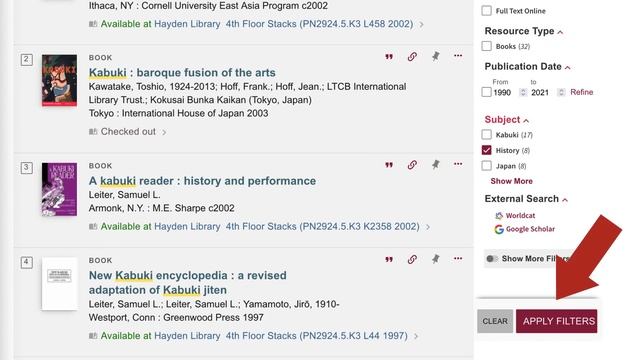Click availability icon for PN2924.5.K3 L458 2002
Screen dimensions: 640x360
[x=93, y=24]
